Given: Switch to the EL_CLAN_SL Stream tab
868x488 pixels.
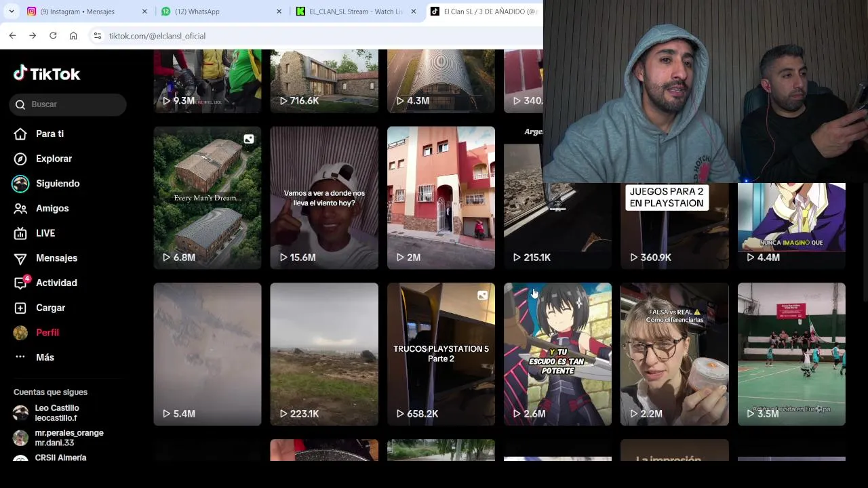Looking at the screenshot, I should pyautogui.click(x=356, y=12).
